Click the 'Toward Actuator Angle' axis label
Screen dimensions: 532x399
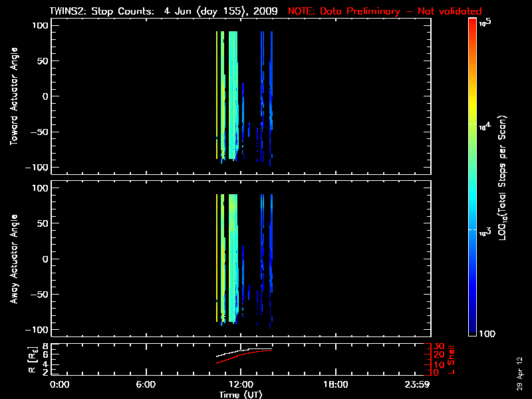pyautogui.click(x=14, y=97)
